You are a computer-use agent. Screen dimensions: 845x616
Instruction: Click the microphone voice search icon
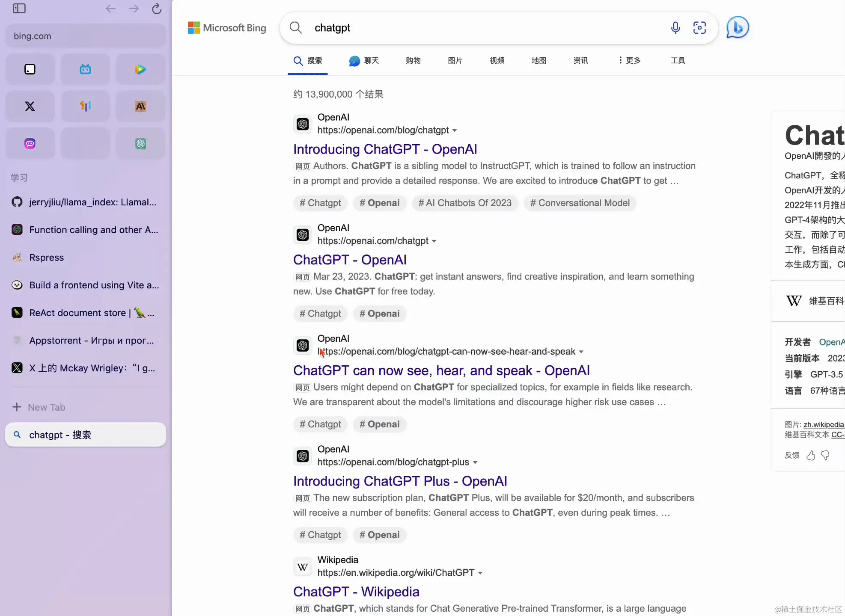coord(675,28)
